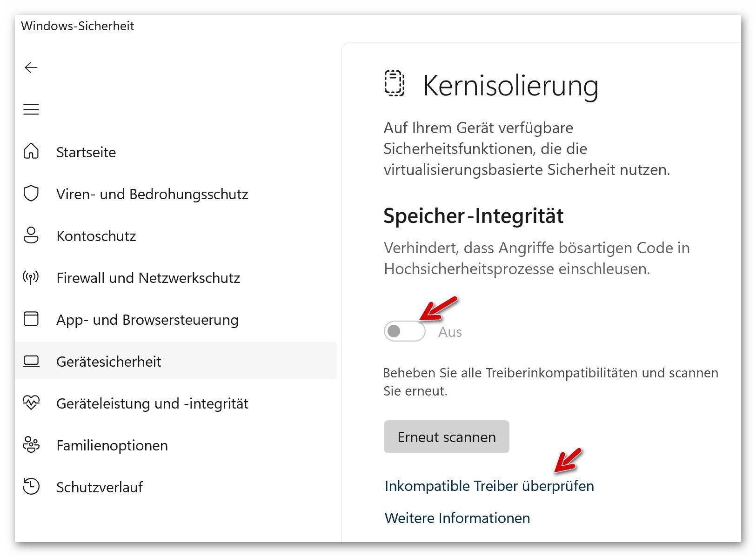Click the Speicher-Integrität section heading
Viewport: 756px width, 557px height.
(473, 216)
